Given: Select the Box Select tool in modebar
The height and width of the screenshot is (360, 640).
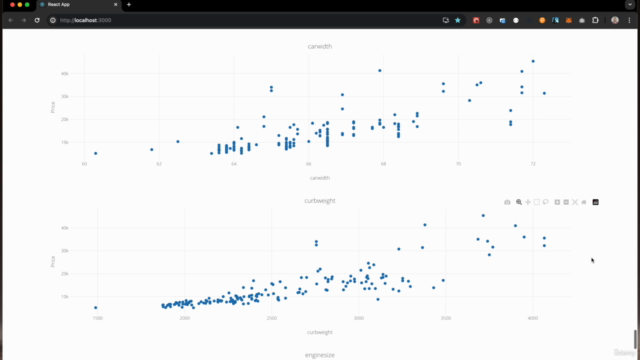Looking at the screenshot, I should coord(537,202).
